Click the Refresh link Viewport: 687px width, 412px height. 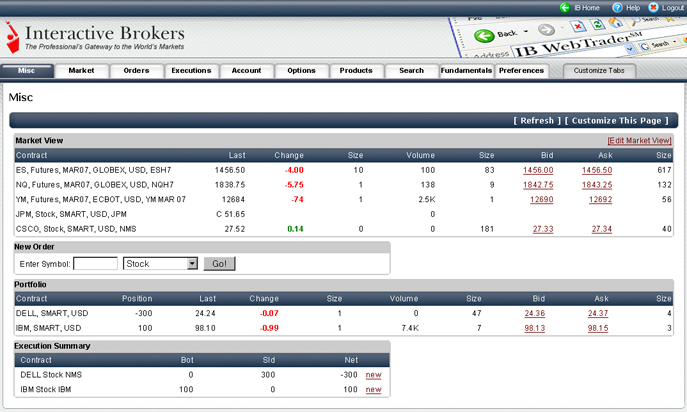coord(537,121)
